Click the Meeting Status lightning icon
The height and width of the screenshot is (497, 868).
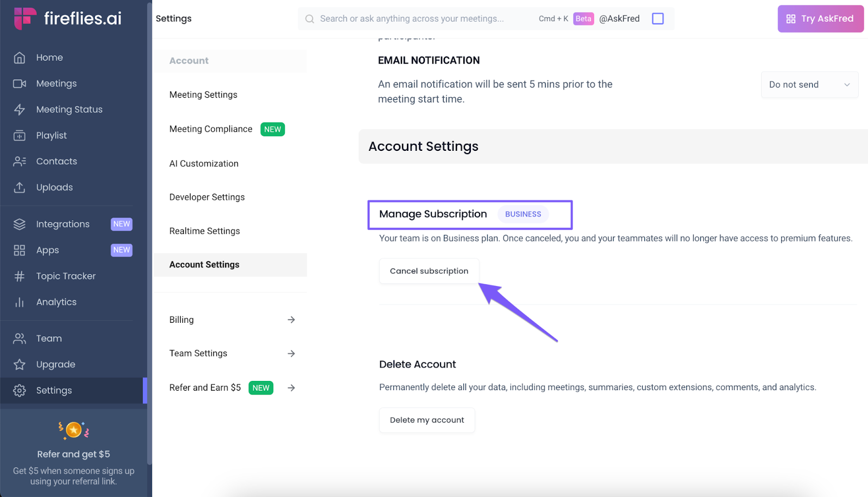20,110
